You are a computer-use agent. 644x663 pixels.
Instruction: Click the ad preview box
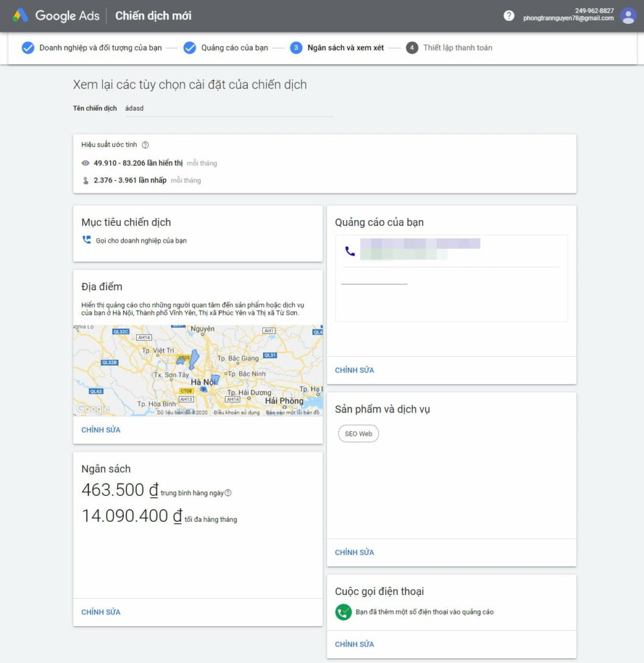pos(452,278)
